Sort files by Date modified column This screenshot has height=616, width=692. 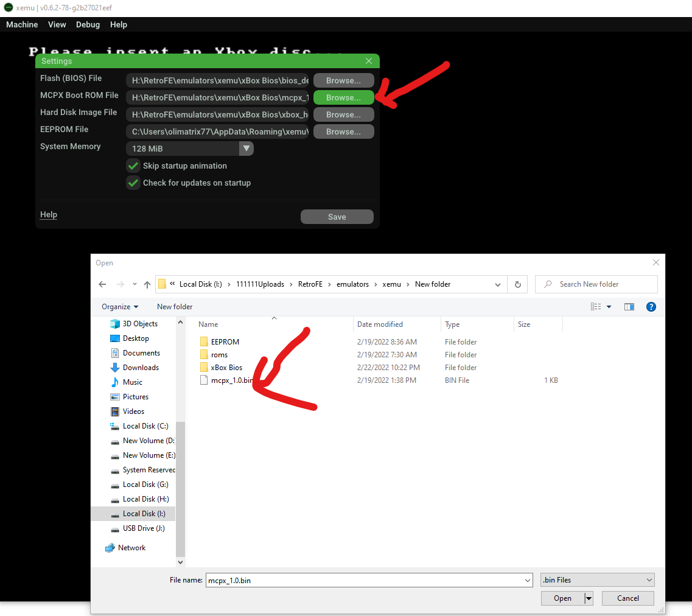[380, 324]
